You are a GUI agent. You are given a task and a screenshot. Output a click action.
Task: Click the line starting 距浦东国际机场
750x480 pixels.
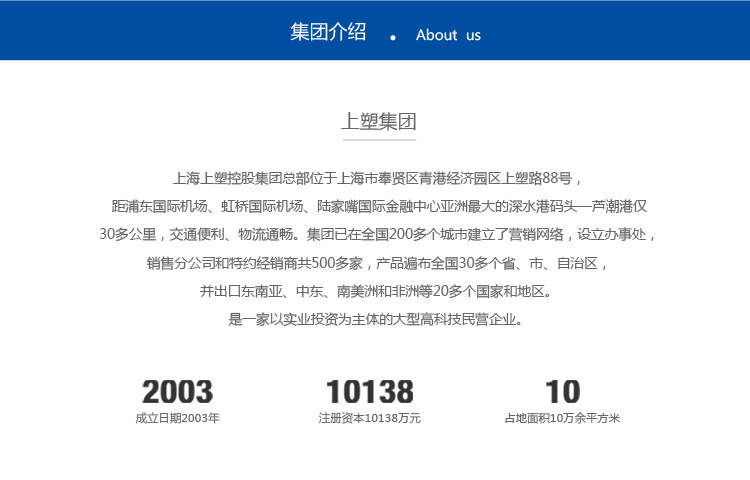click(x=379, y=206)
